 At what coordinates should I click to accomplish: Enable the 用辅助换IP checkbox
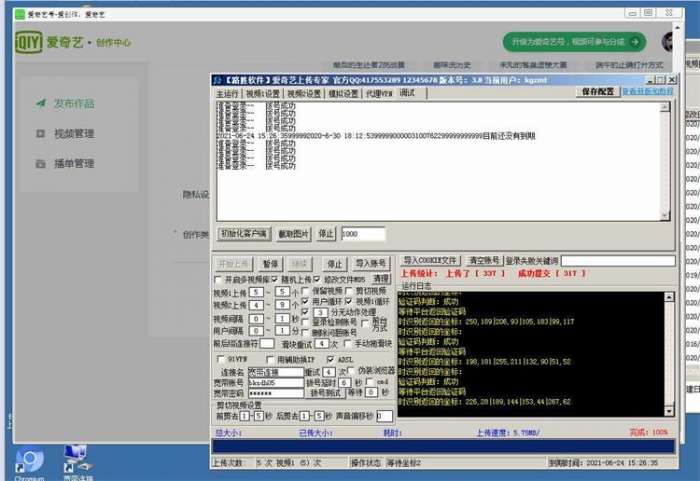click(270, 359)
